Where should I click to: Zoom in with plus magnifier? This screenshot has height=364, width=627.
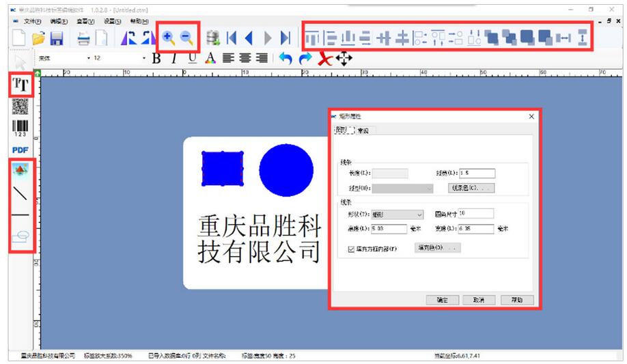coord(168,38)
